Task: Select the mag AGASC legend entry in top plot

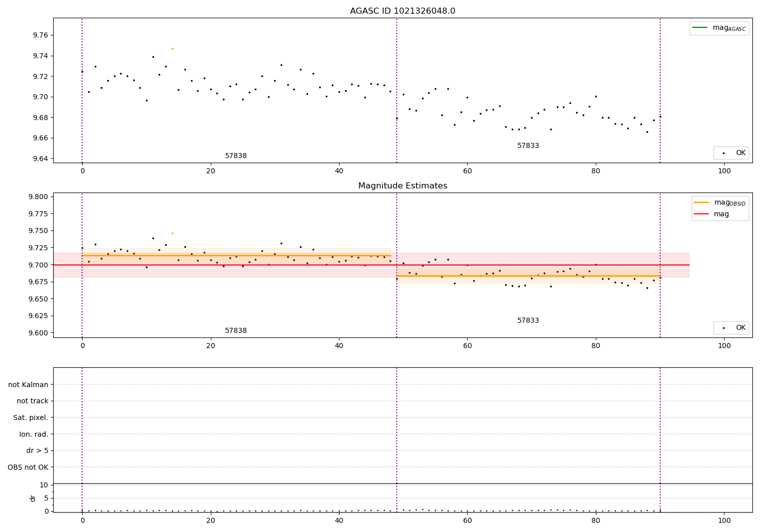Action: [719, 28]
